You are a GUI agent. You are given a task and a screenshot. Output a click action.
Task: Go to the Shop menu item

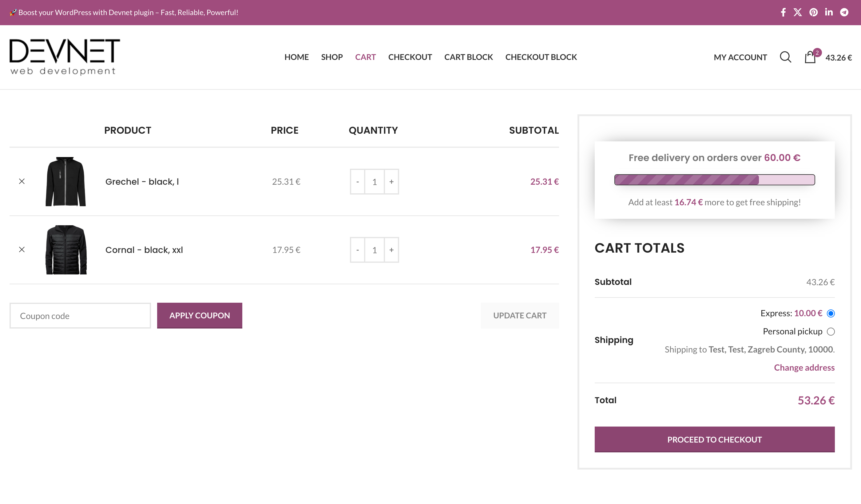(331, 57)
